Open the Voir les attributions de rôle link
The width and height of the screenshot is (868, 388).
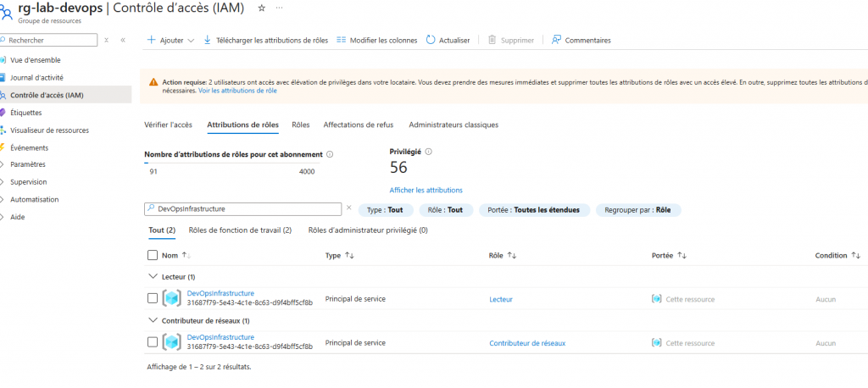237,91
